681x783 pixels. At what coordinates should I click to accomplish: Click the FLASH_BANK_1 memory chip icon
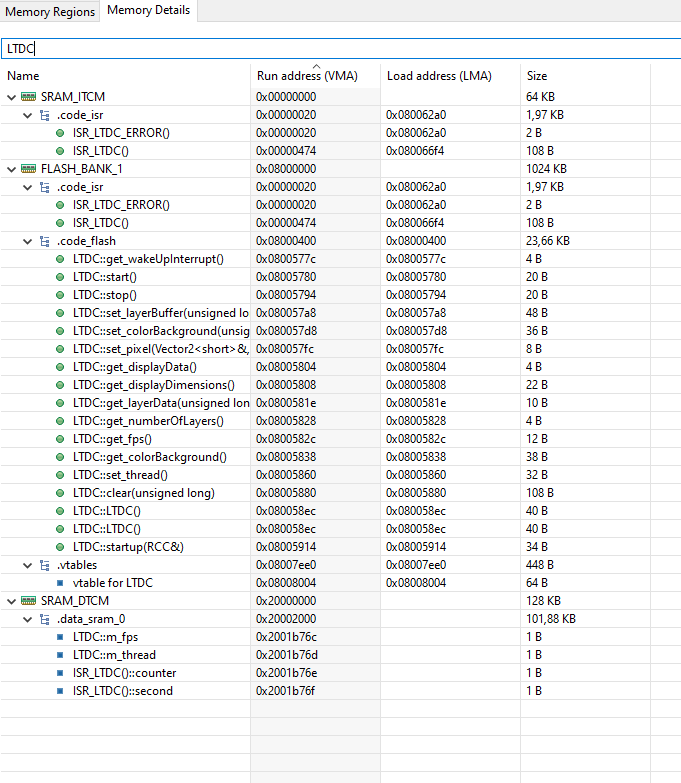pyautogui.click(x=28, y=168)
